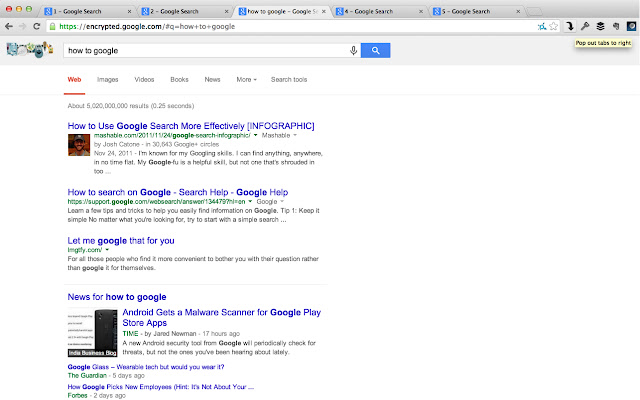Click the 'TIME' source label
The image size is (640, 400).
[130, 333]
